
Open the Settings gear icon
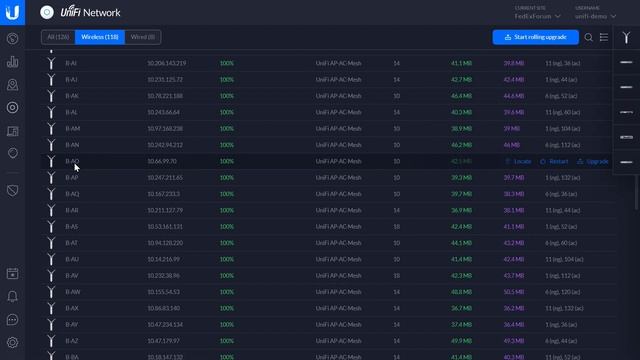point(12,342)
